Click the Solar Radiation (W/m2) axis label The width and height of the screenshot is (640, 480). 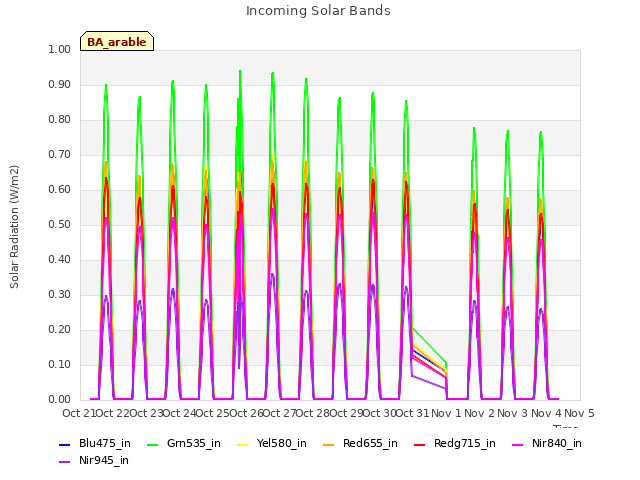pyautogui.click(x=14, y=227)
